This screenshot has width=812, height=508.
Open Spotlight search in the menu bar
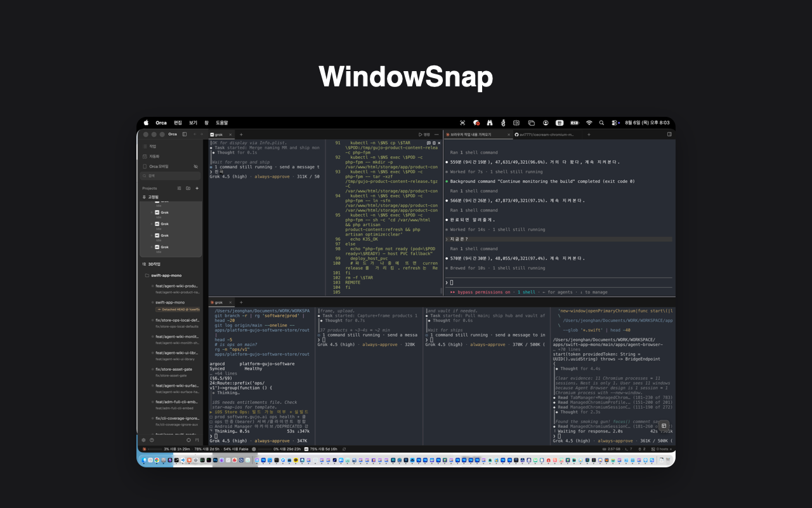tap(602, 123)
